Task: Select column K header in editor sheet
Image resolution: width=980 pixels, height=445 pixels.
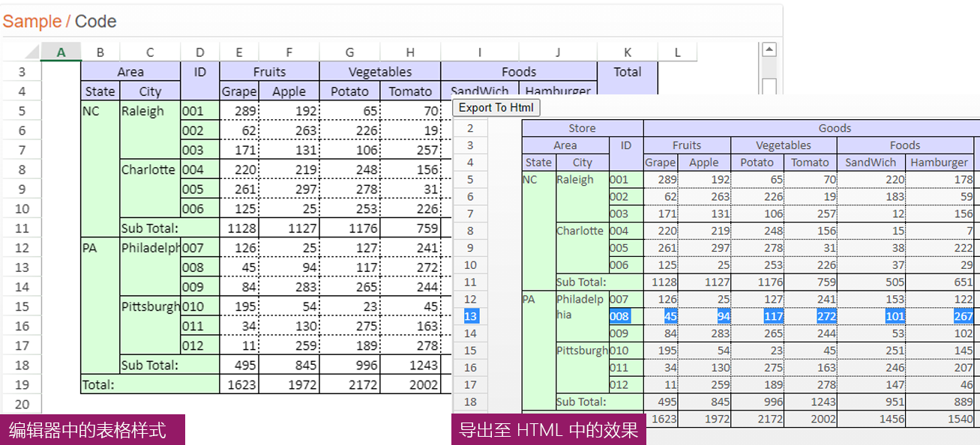Action: 628,52
